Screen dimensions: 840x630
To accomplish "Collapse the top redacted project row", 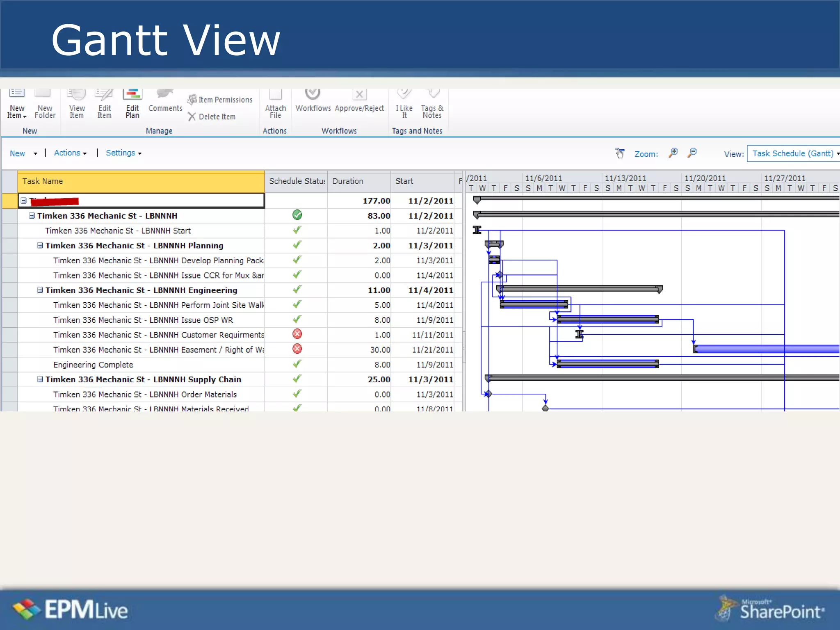I will coord(24,201).
